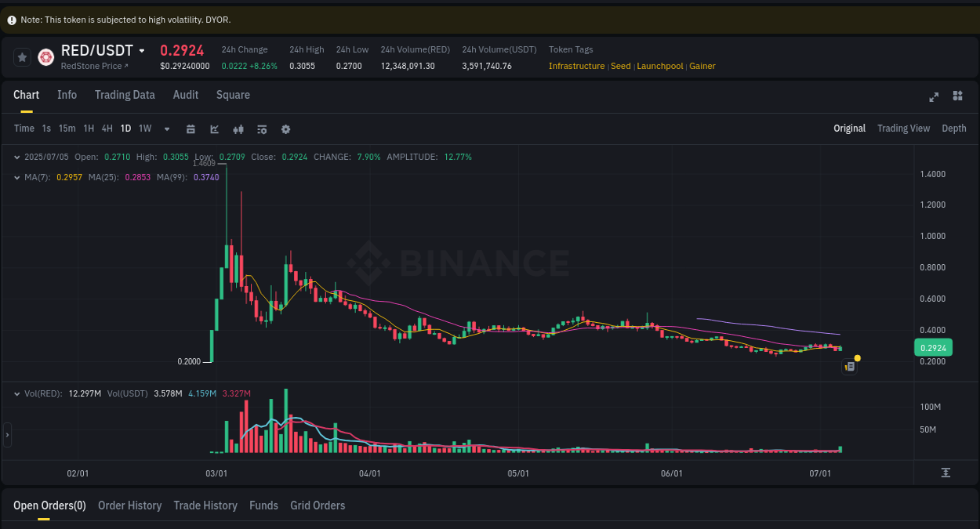Open the technical indicators icon

tap(214, 129)
